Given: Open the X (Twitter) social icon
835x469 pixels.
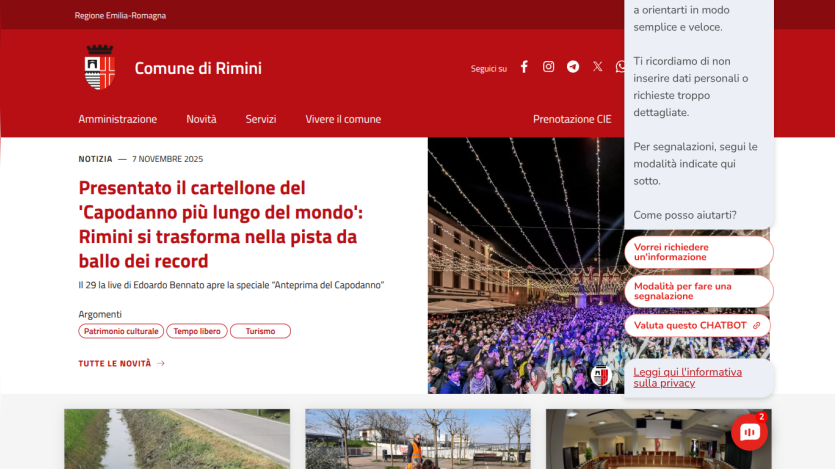Looking at the screenshot, I should coord(597,67).
